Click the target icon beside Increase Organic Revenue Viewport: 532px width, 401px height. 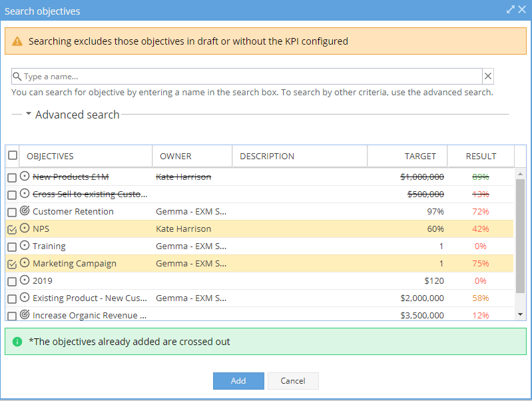coord(25,315)
